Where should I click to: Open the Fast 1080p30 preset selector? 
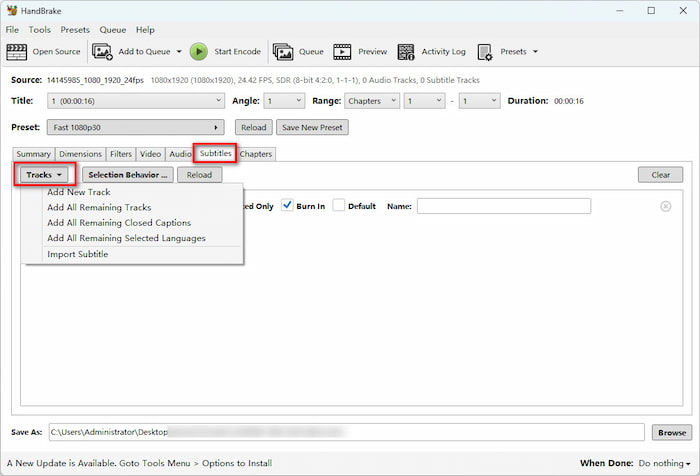coord(136,127)
